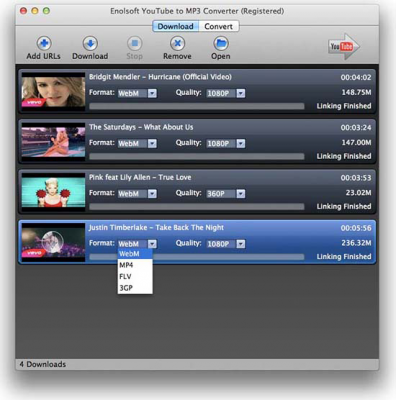Remove the selected item with the Remove icon
Image resolution: width=396 pixels, height=400 pixels.
click(177, 43)
